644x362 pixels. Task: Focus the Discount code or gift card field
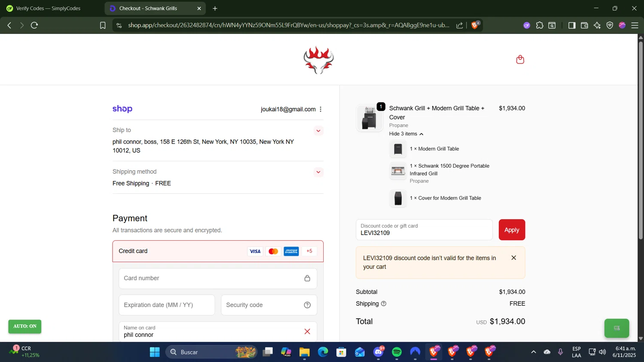pos(424,230)
